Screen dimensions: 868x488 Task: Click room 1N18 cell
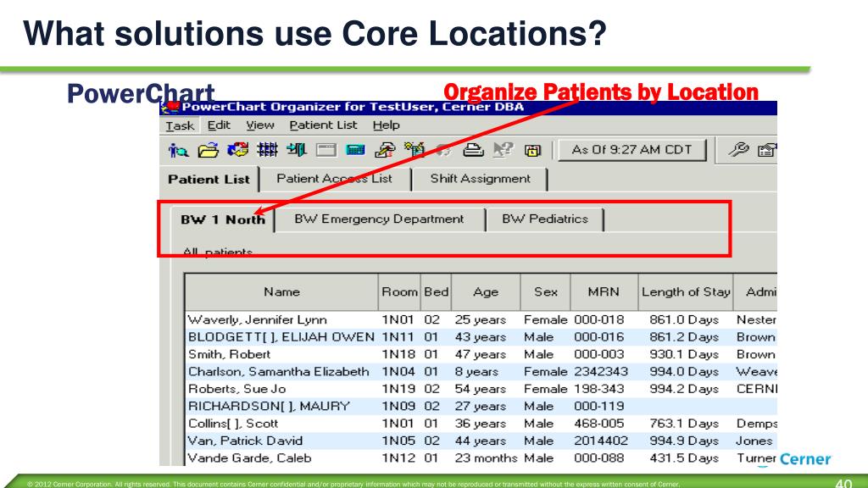pos(398,354)
